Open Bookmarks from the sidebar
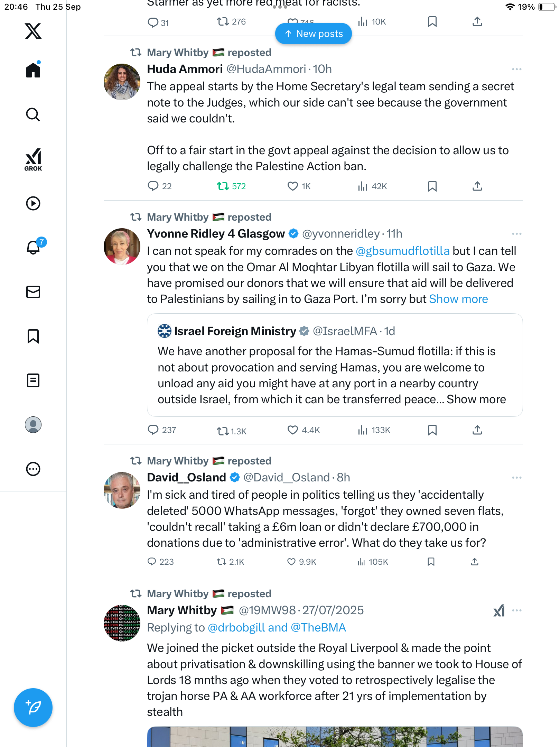The image size is (560, 747). [33, 336]
